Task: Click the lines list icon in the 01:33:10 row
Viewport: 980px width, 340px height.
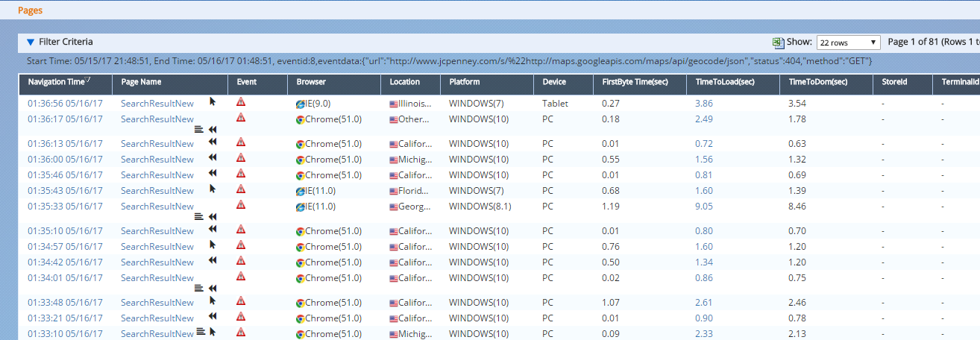Action: [x=200, y=332]
